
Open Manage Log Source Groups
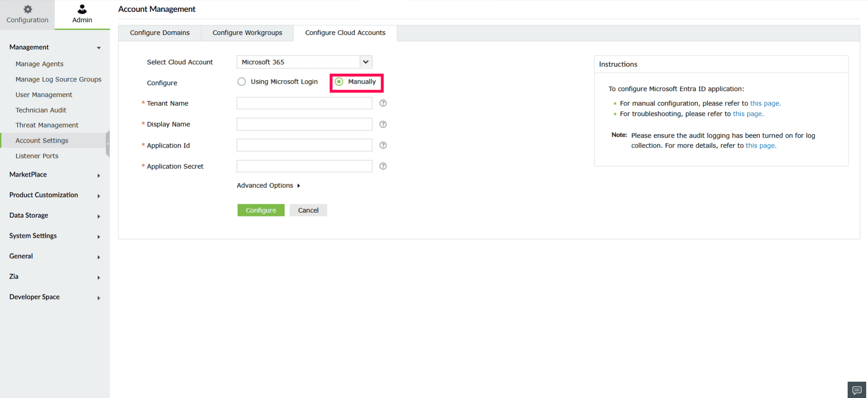coord(58,79)
